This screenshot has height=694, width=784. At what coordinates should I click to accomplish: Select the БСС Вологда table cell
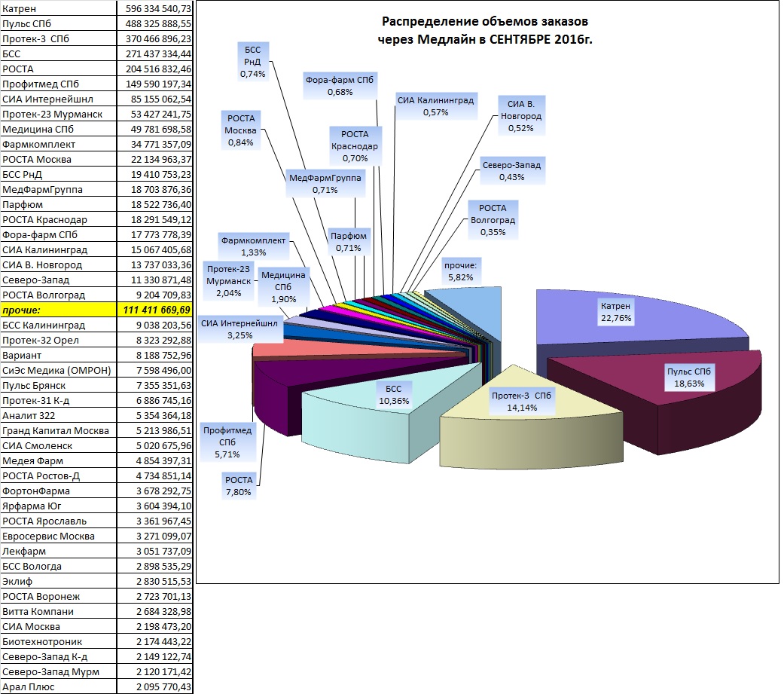59,566
